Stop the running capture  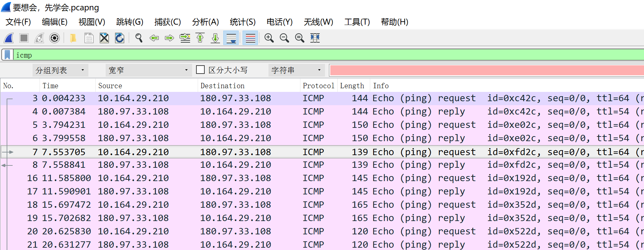tap(24, 38)
